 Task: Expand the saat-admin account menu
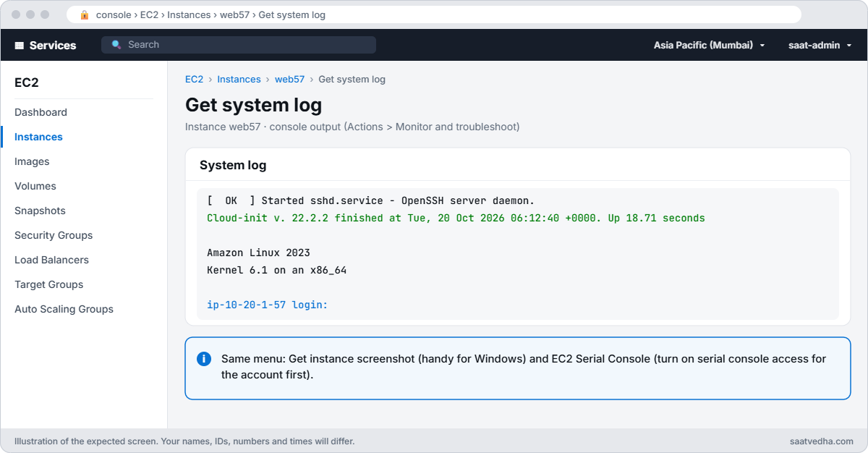pos(820,45)
